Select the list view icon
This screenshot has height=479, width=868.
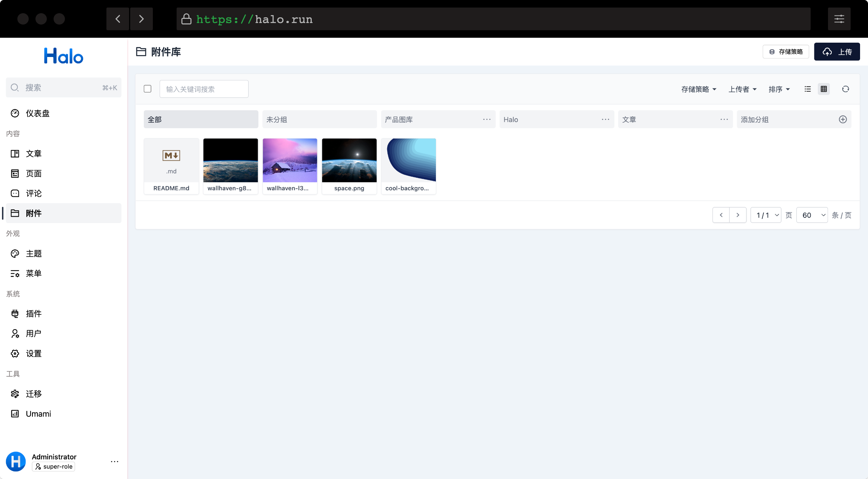pyautogui.click(x=808, y=88)
